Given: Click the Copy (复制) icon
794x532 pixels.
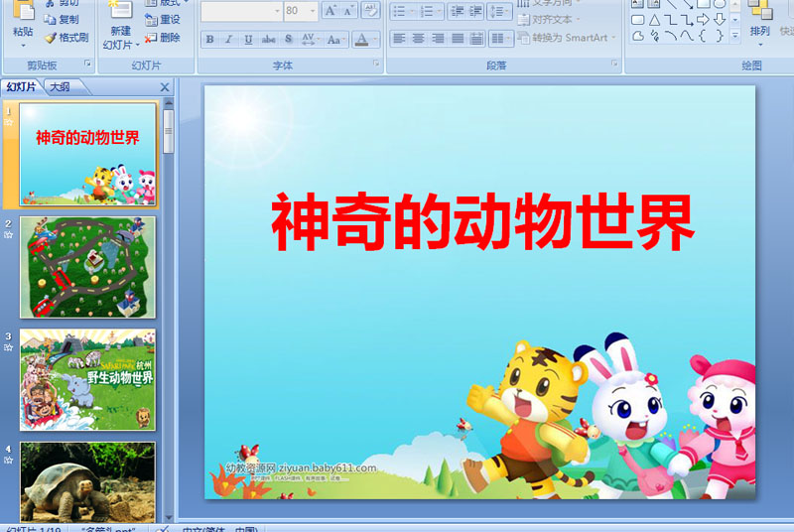Looking at the screenshot, I should click(x=51, y=19).
